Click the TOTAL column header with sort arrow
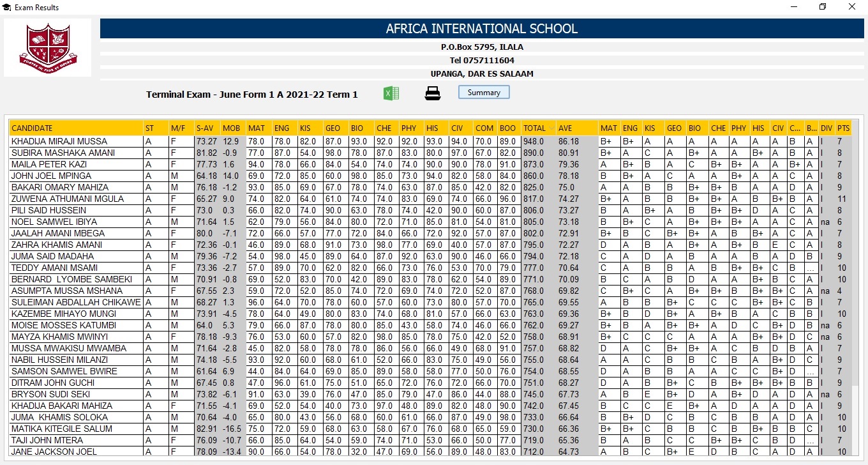This screenshot has width=868, height=465. (539, 128)
